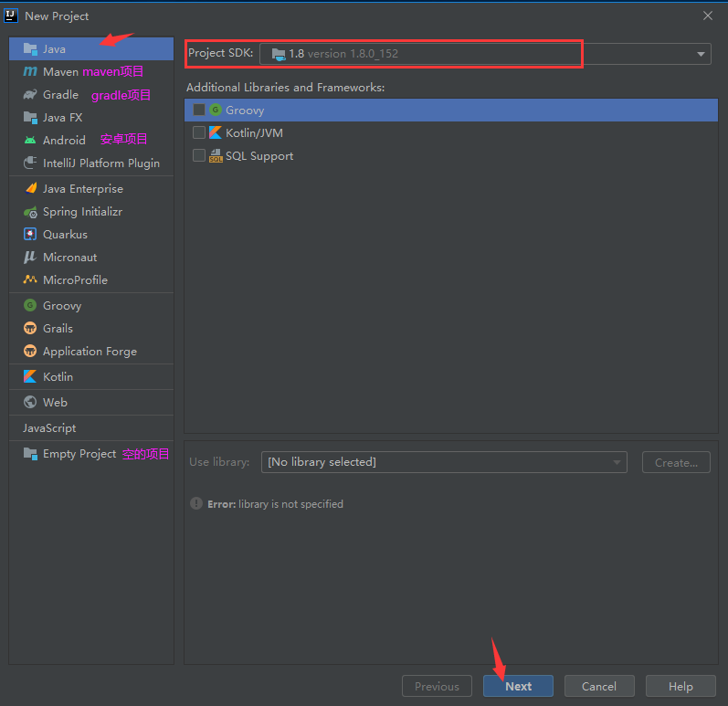
Task: Click the Java folder icon in sidebar
Action: coord(30,48)
